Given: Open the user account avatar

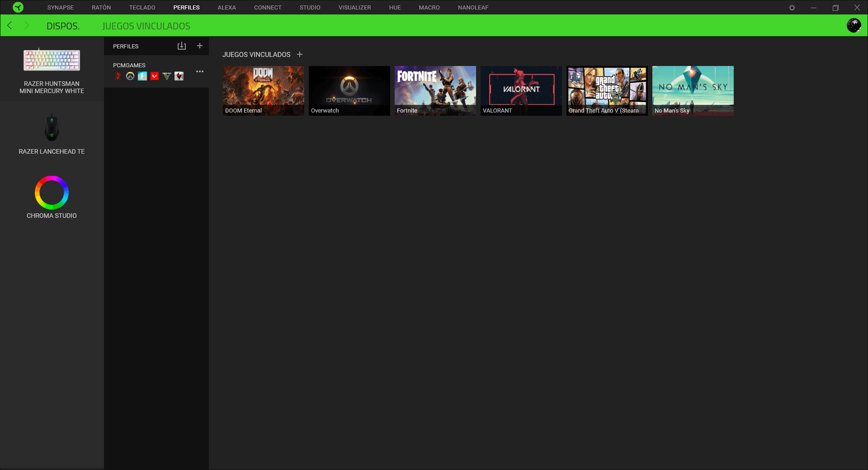Looking at the screenshot, I should click(854, 25).
